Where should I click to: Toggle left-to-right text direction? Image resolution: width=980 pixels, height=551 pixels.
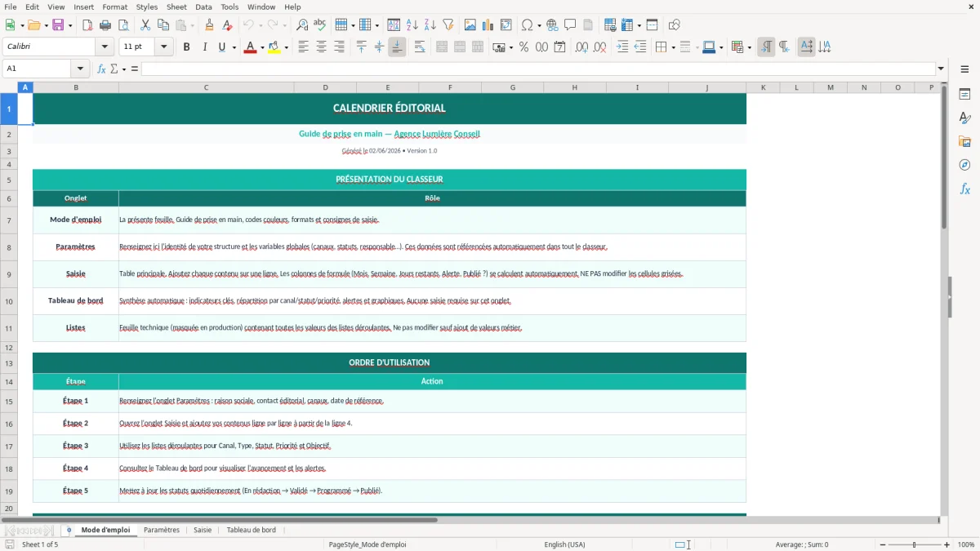click(x=766, y=47)
